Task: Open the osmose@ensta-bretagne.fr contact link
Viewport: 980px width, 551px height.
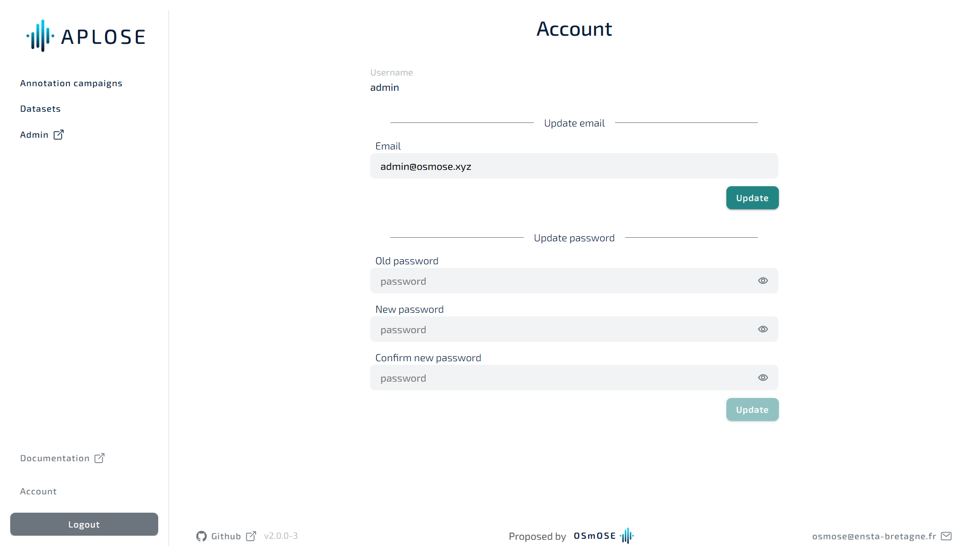Action: tap(874, 536)
